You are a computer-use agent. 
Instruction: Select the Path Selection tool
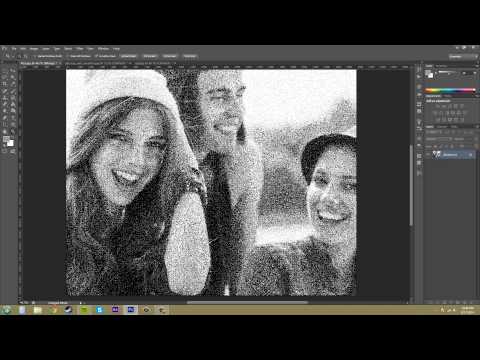[5, 124]
